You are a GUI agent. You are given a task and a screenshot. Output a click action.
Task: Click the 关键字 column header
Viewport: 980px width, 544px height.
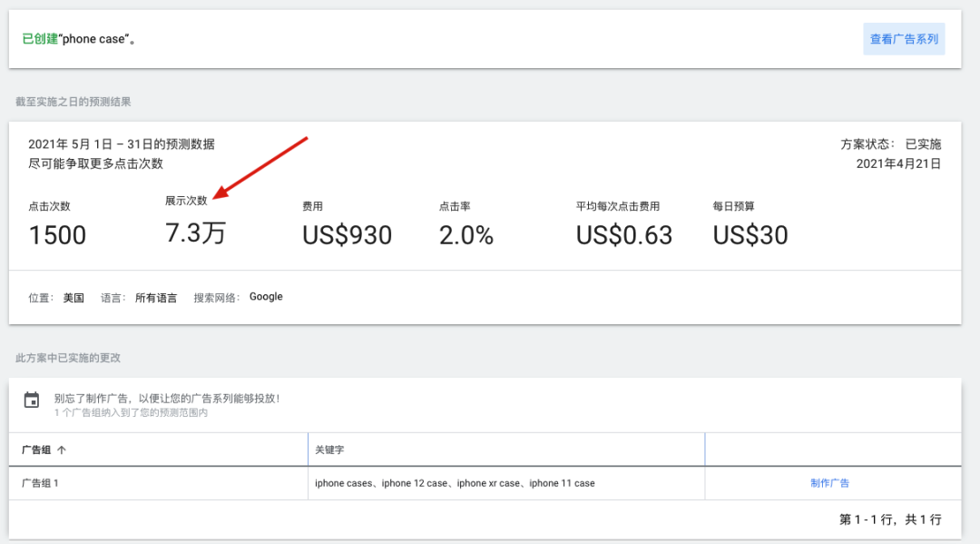(332, 450)
